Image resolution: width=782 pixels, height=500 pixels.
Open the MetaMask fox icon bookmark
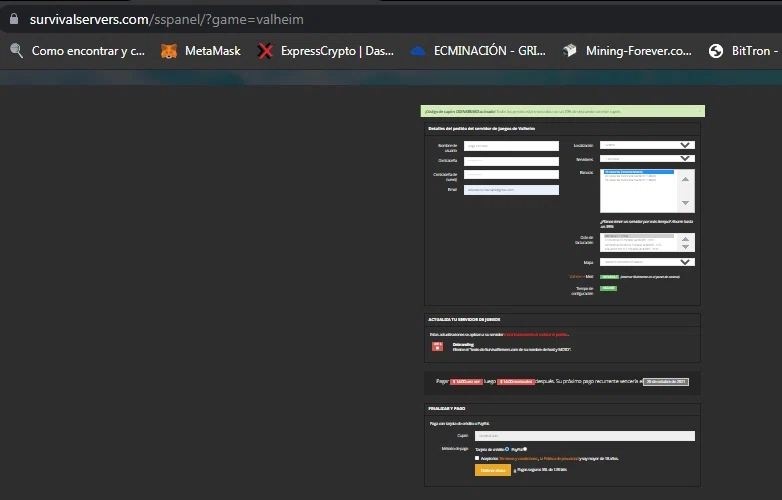[169, 51]
